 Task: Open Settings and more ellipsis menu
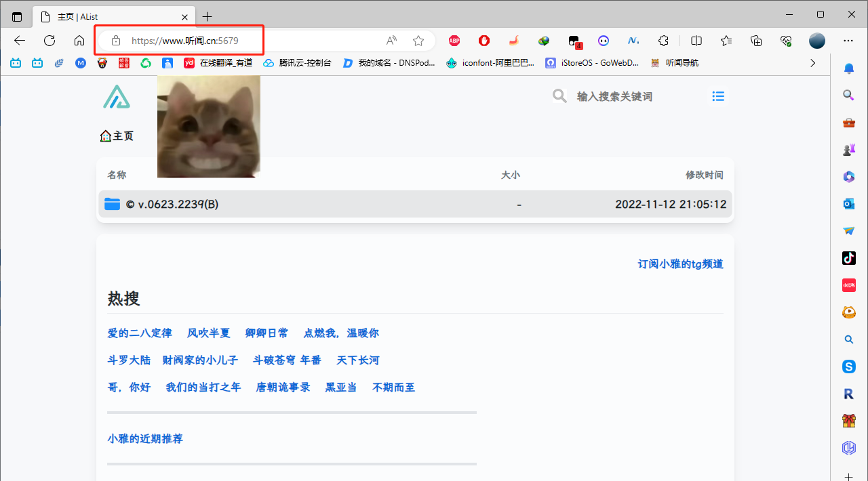848,41
